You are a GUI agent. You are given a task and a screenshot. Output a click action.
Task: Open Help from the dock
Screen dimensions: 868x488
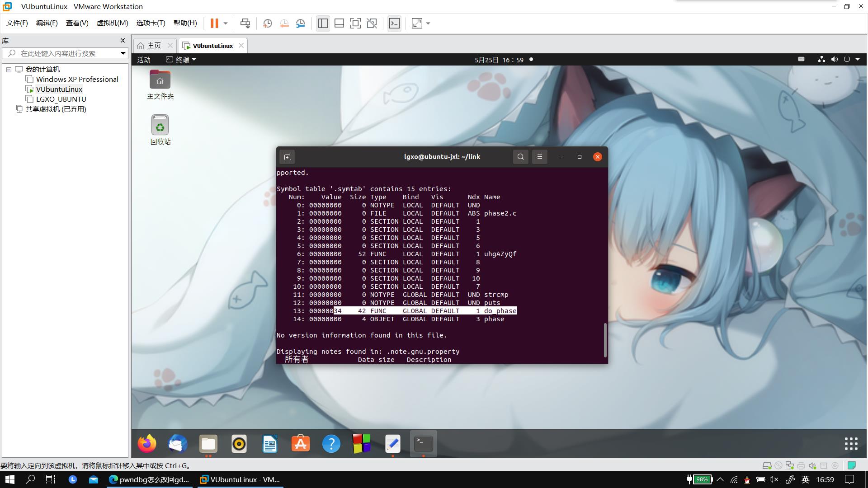(x=331, y=444)
